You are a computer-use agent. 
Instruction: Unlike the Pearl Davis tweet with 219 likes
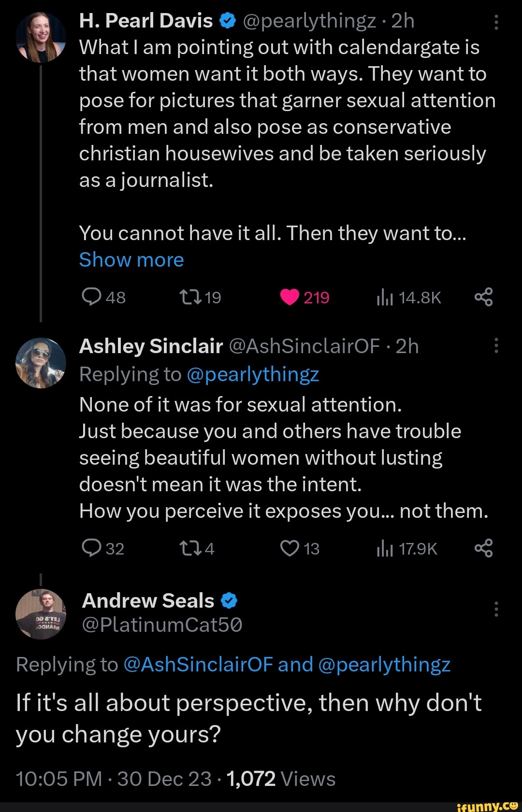point(290,297)
